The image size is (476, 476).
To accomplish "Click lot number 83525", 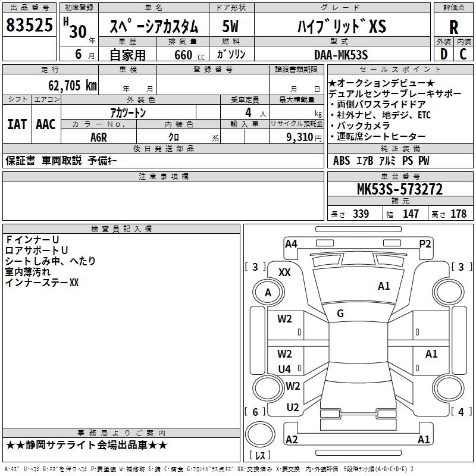I will point(29,25).
